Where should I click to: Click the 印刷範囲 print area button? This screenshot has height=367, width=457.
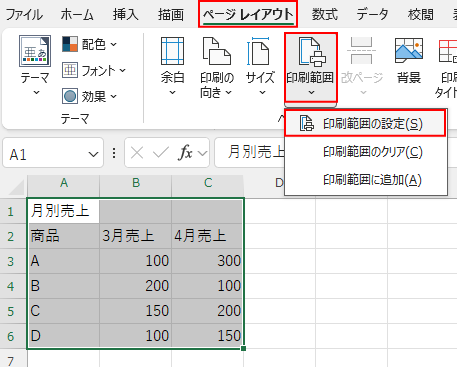311,67
